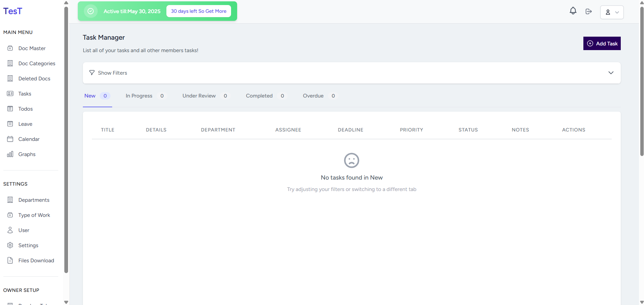
Task: Click the TITLE column header
Action: pyautogui.click(x=108, y=130)
